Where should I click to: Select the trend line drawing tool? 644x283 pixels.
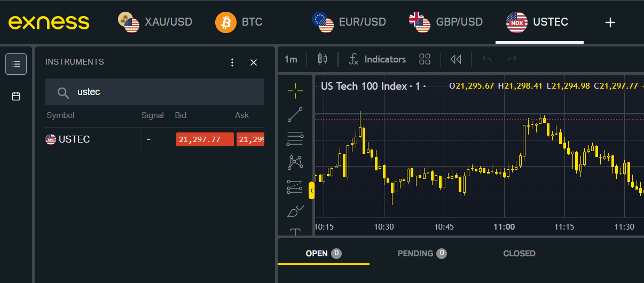(x=295, y=115)
